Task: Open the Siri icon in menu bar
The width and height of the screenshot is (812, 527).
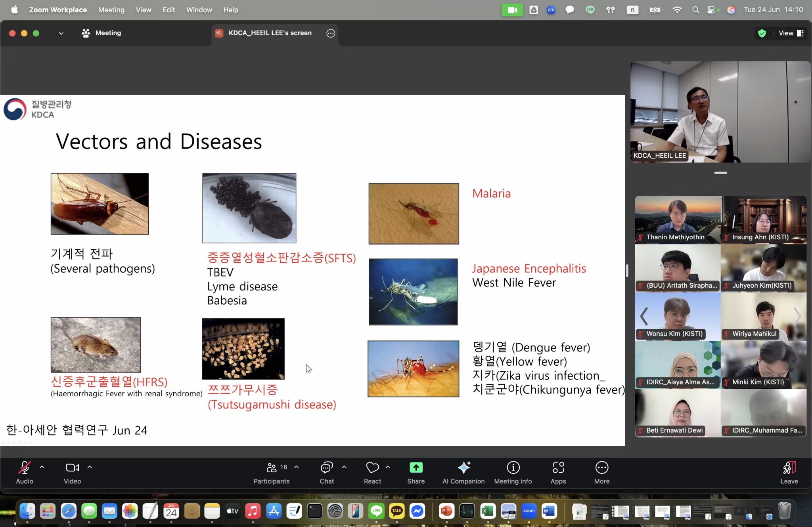Action: 731,10
